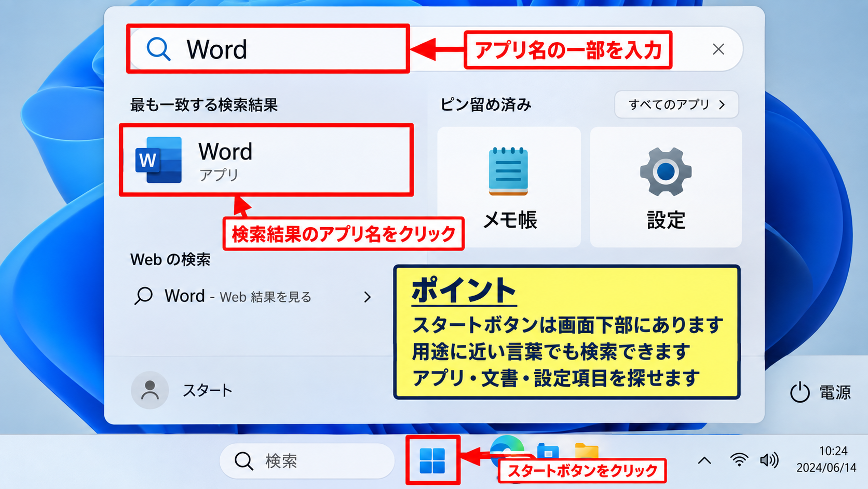This screenshot has width=868, height=489.
Task: Open the taskbar clock showing 10:24
Action: 826,459
